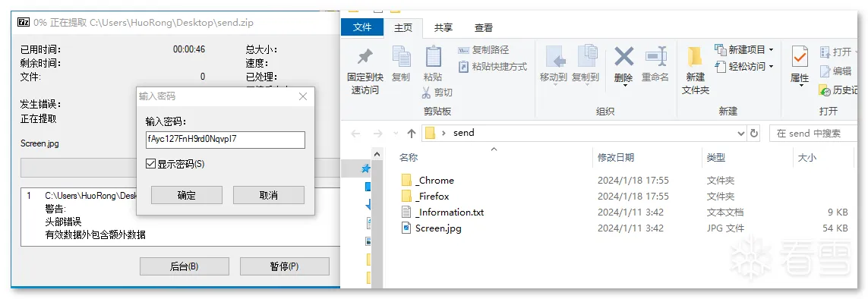Click the JPG 文件 type cell
The image size is (868, 299).
coord(726,228)
